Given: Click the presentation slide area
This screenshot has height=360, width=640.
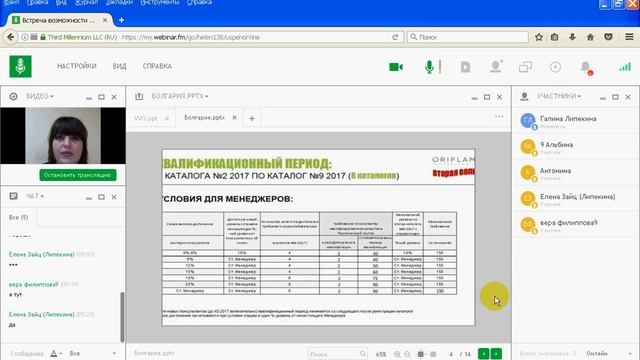Looking at the screenshot, I should click(x=318, y=237).
